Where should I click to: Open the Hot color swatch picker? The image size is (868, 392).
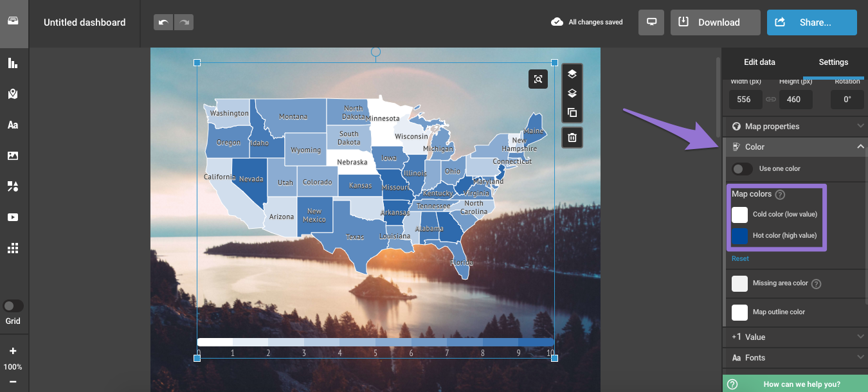[x=740, y=236]
